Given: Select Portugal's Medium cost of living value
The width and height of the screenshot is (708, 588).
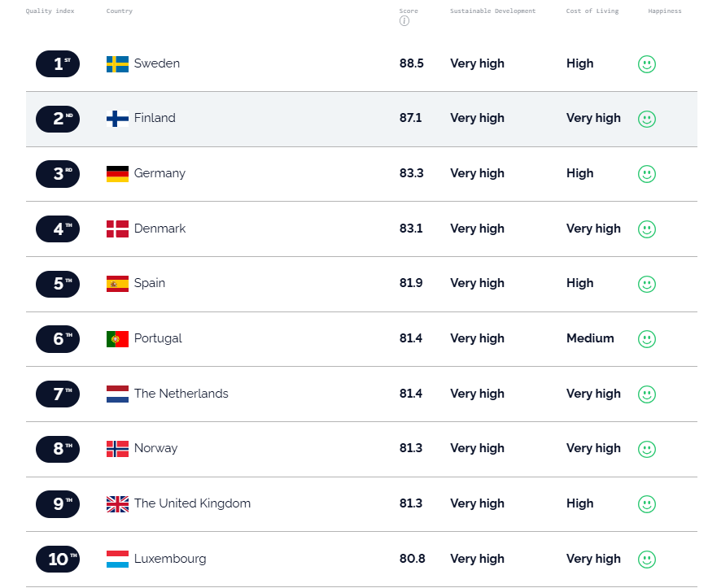Looking at the screenshot, I should point(590,338).
